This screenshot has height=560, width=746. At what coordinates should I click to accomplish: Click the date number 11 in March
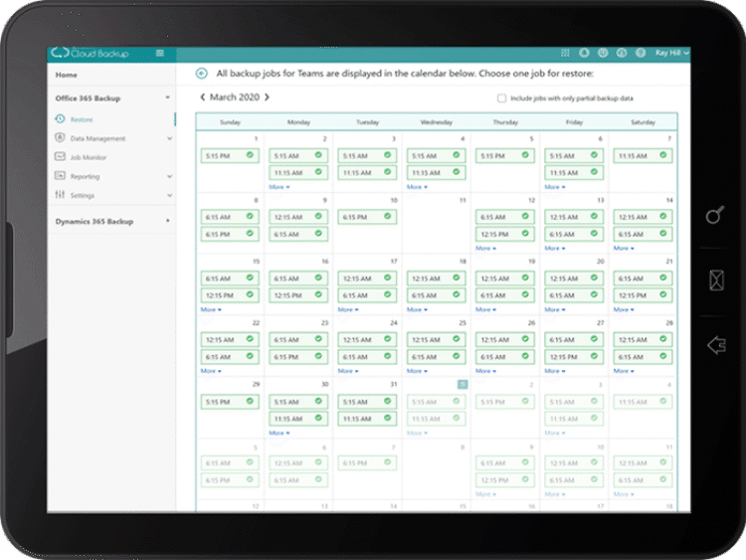click(x=462, y=200)
